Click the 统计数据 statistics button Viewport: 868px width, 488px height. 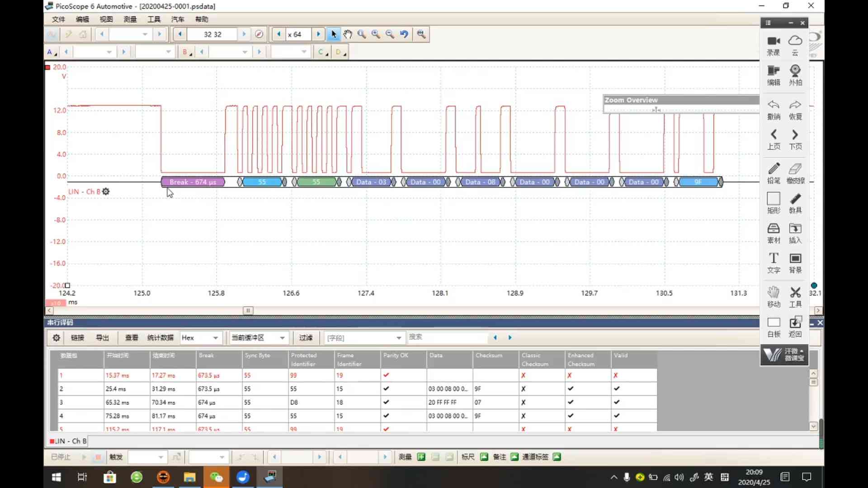pos(160,338)
